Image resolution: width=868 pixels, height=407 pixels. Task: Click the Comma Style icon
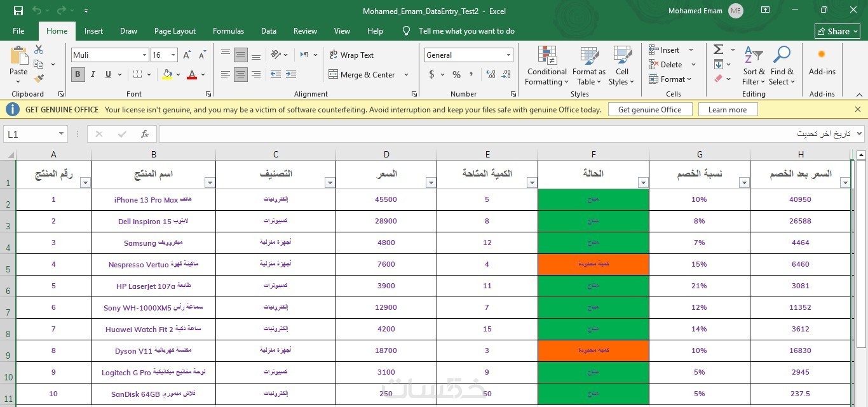tap(472, 74)
